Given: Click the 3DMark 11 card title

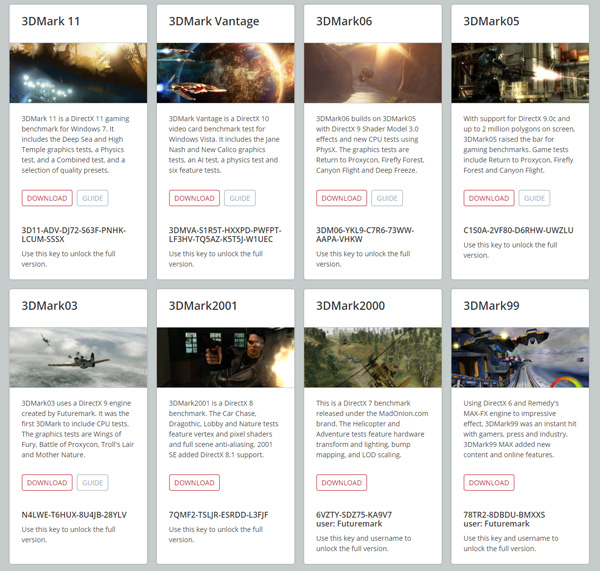Looking at the screenshot, I should (51, 21).
